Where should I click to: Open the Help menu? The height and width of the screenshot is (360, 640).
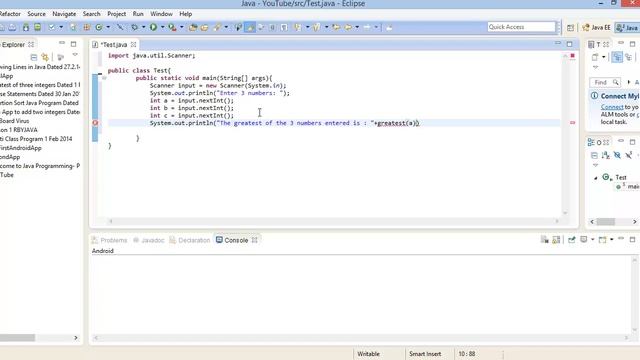185,14
